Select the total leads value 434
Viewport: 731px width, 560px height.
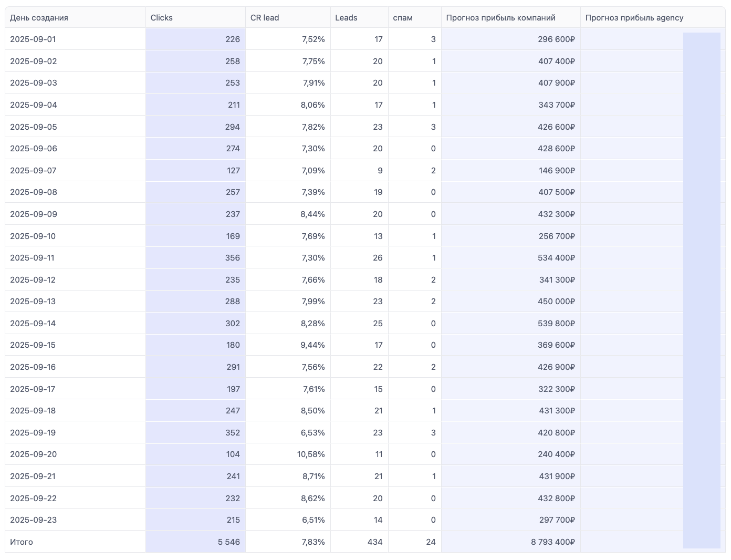pos(374,542)
